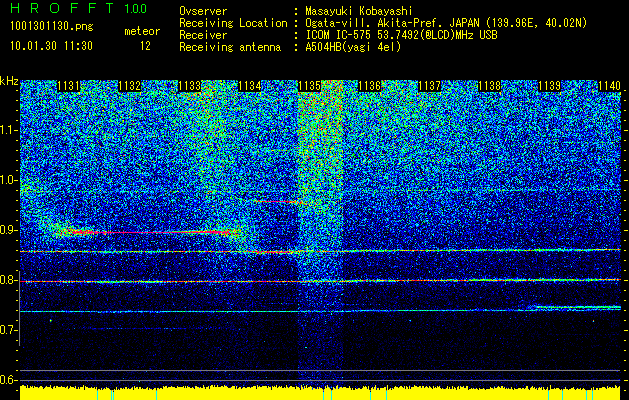629x400 pixels.
Task: Click the 1138 time marker label
Action: tap(489, 86)
